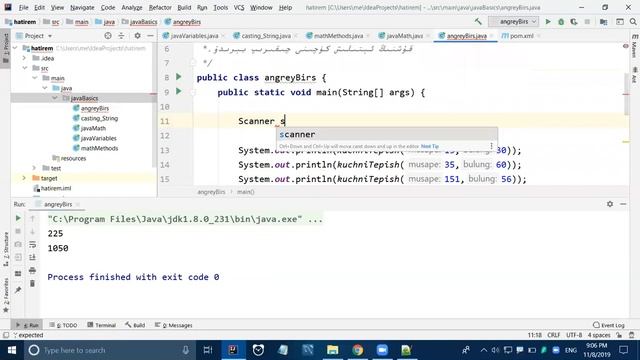Open casting_String file in project tree
The image size is (640, 360).
(x=99, y=118)
